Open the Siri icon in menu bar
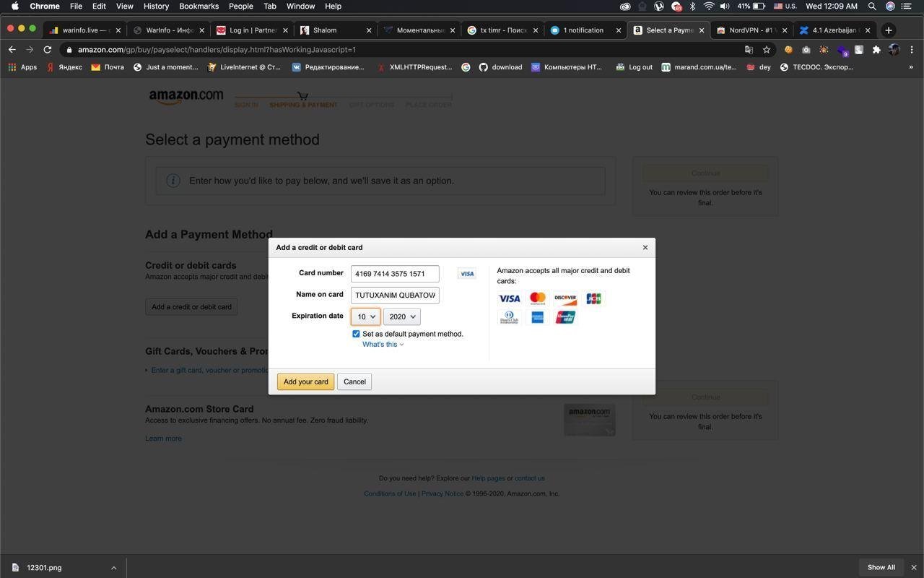The image size is (924, 578). 890,6
